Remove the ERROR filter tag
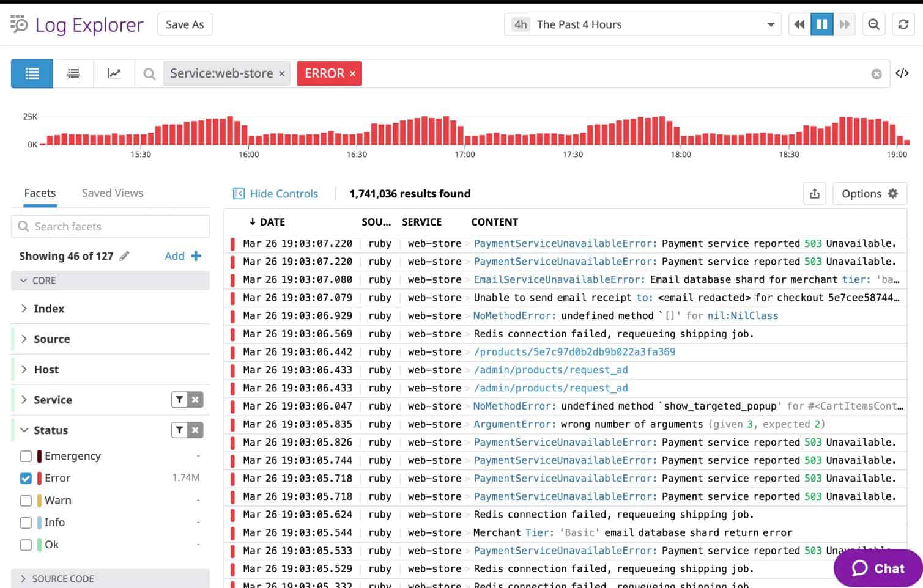This screenshot has width=923, height=588. point(352,73)
